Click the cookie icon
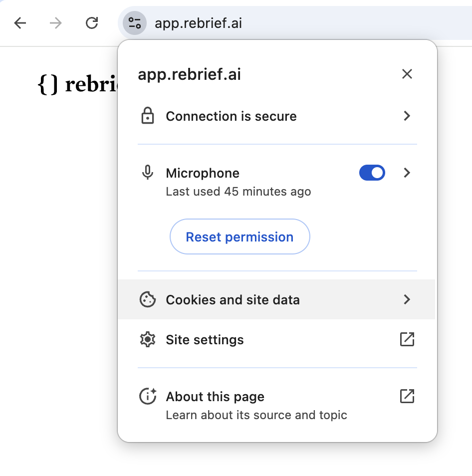472x476 pixels. [148, 300]
